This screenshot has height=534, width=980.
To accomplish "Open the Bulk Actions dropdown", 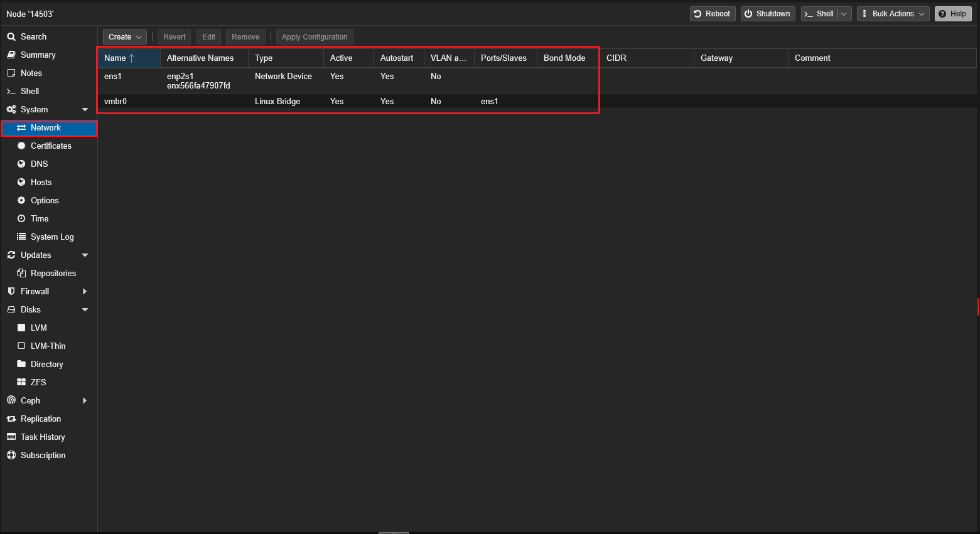I will click(x=893, y=14).
